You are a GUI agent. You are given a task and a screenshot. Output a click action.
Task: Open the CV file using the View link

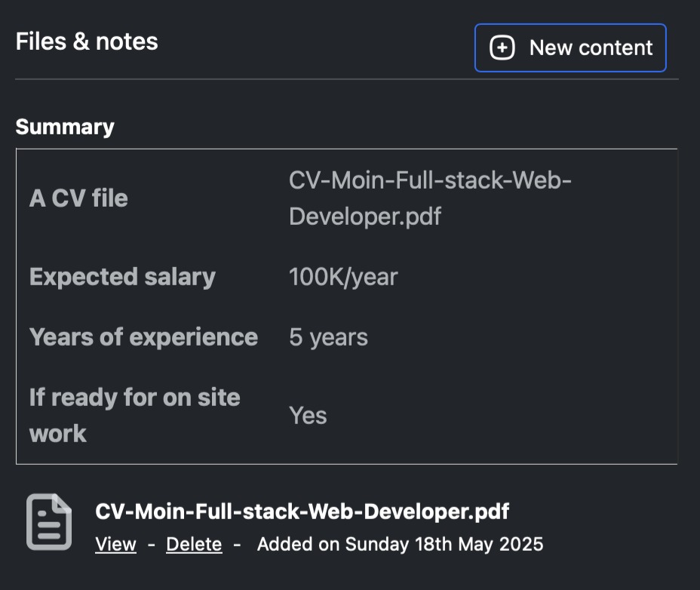point(115,543)
